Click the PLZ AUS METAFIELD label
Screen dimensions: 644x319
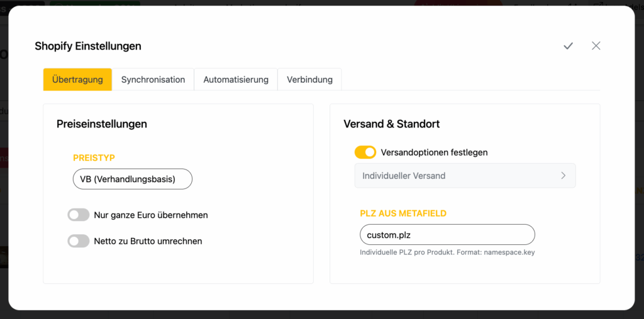tap(403, 214)
